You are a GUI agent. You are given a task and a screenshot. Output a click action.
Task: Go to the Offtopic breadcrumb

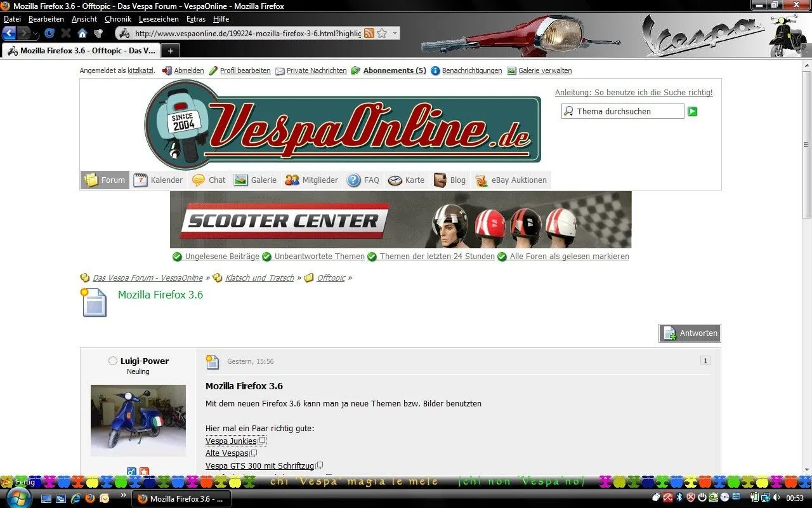(331, 278)
